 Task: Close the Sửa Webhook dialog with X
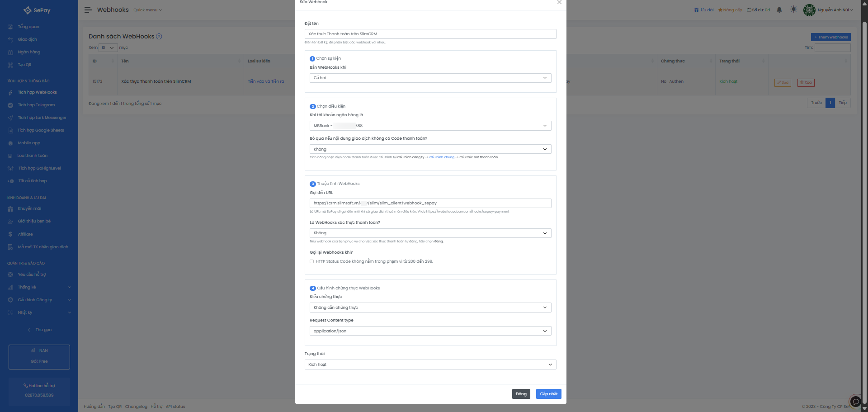(x=559, y=2)
